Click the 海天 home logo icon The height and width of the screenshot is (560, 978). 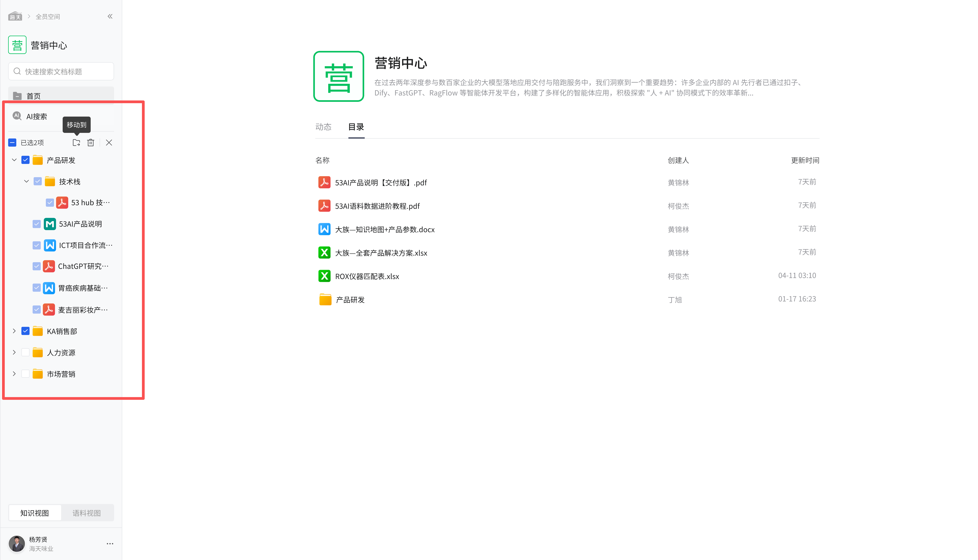[15, 16]
